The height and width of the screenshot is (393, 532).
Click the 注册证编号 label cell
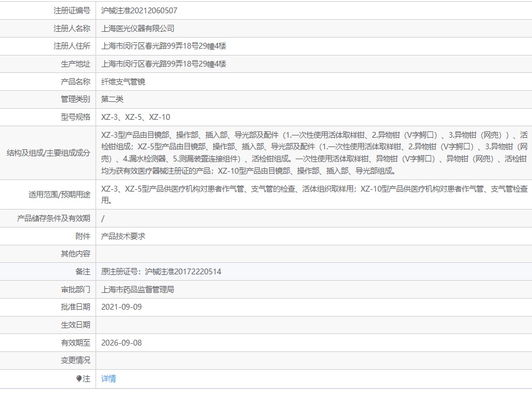[72, 10]
